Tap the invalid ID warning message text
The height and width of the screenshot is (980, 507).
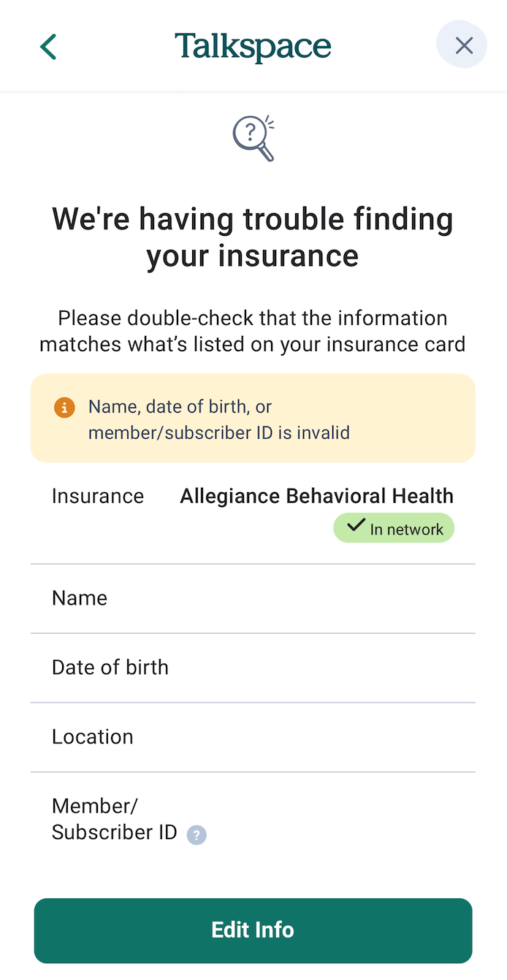tap(219, 420)
